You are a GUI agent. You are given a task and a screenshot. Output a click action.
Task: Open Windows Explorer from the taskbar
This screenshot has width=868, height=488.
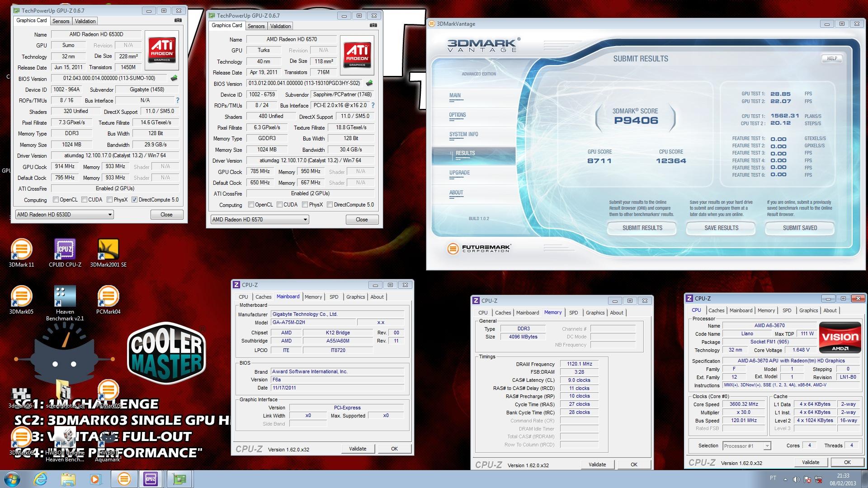pos(68,479)
